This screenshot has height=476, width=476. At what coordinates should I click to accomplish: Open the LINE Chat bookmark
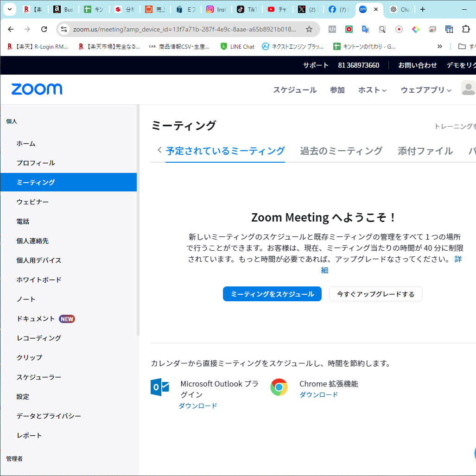[x=237, y=46]
